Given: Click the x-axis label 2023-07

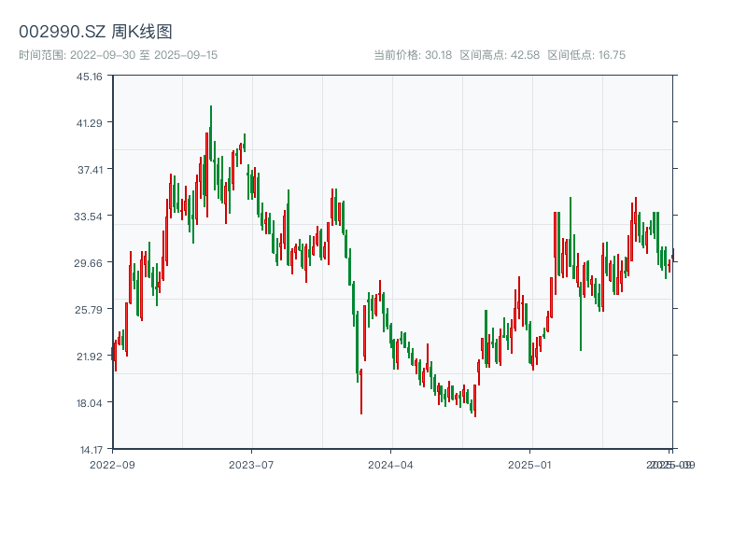Looking at the screenshot, I should pyautogui.click(x=251, y=465).
